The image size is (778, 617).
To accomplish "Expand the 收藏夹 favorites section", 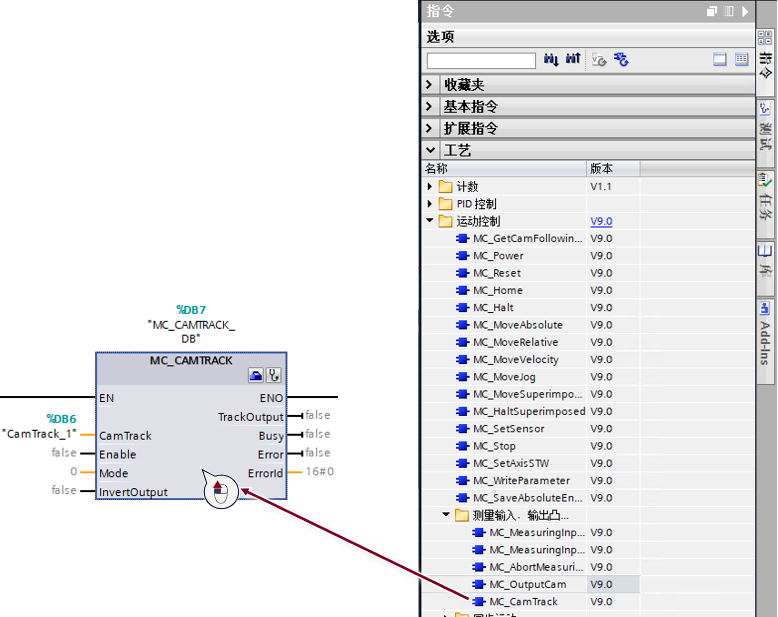I will tap(429, 85).
